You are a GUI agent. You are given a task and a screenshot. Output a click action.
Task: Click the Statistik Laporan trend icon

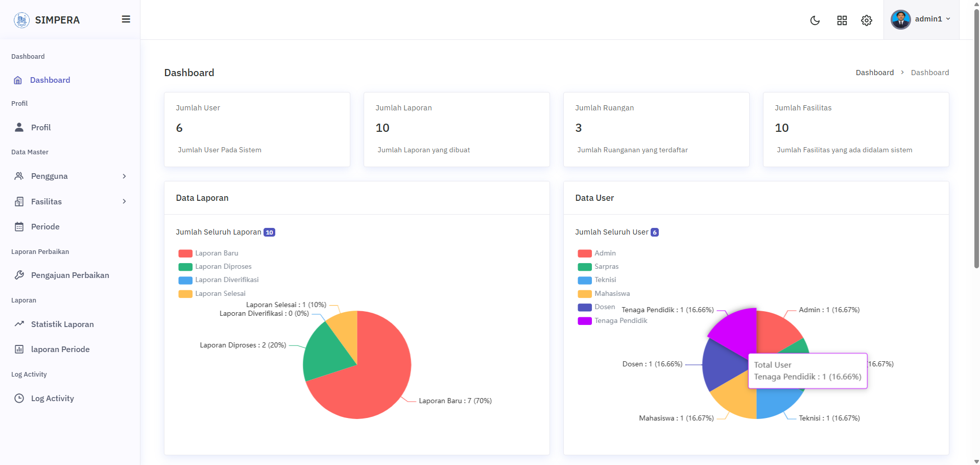pos(19,324)
